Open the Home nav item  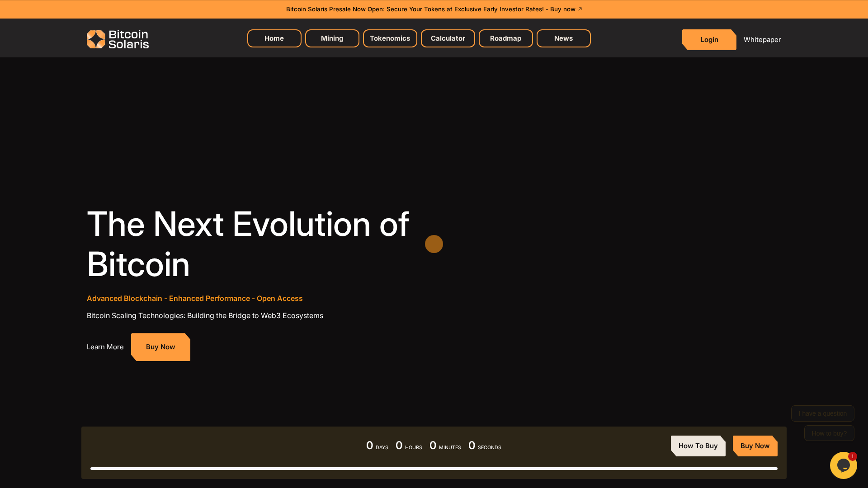tap(274, 38)
